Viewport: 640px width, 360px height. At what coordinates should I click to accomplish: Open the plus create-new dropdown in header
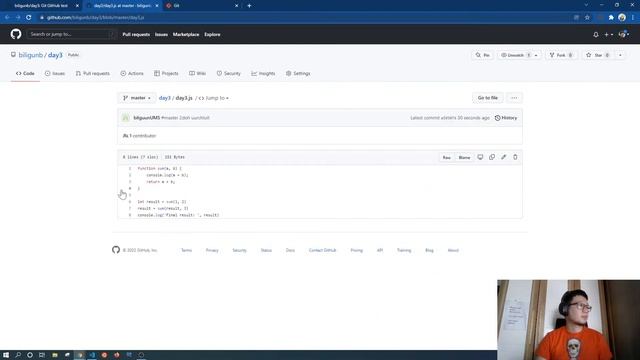pyautogui.click(x=609, y=35)
